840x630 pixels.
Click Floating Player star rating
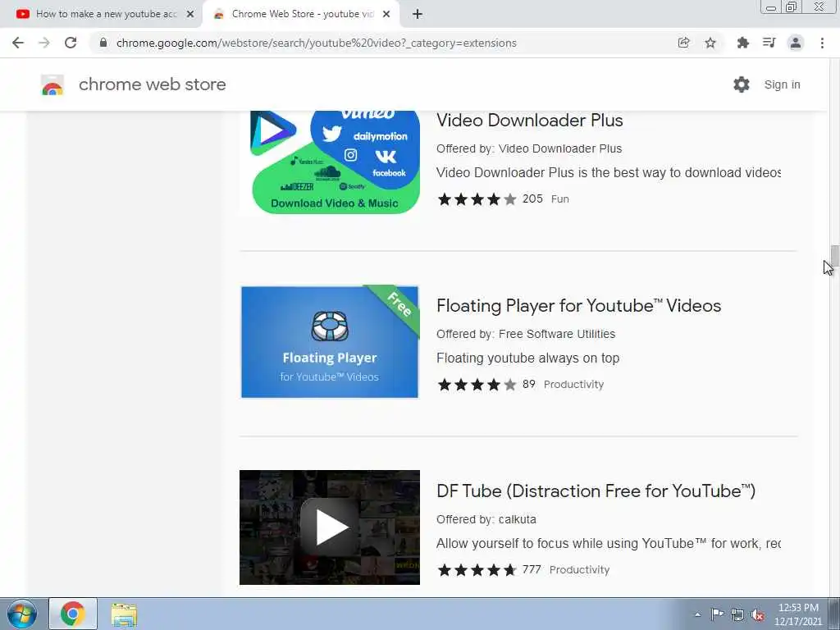tap(477, 385)
